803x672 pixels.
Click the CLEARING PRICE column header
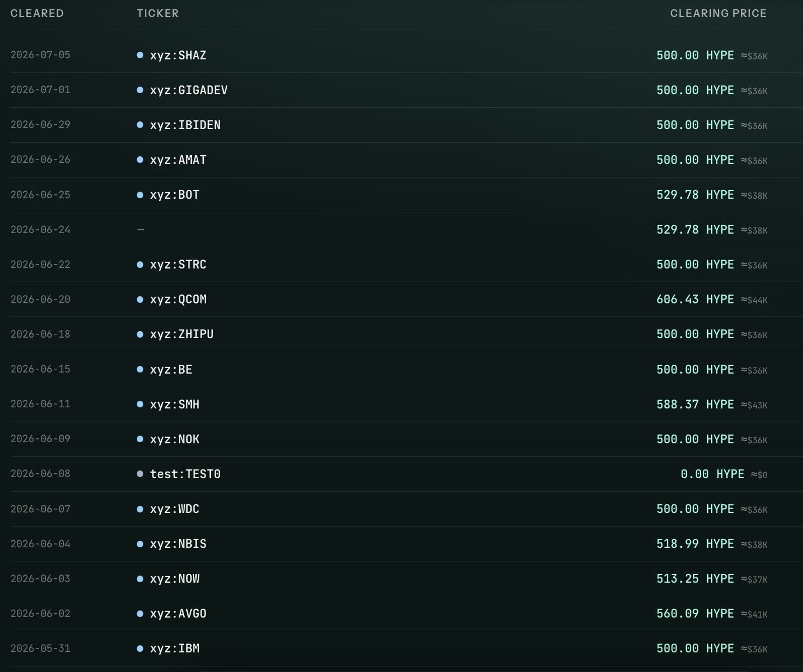(718, 13)
